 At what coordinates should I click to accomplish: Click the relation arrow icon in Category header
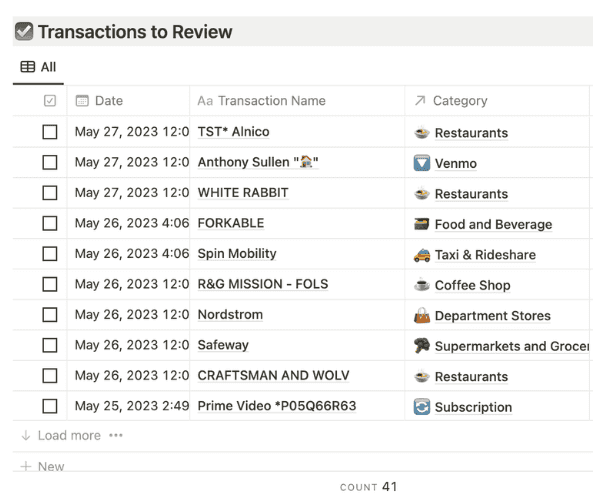pos(420,101)
